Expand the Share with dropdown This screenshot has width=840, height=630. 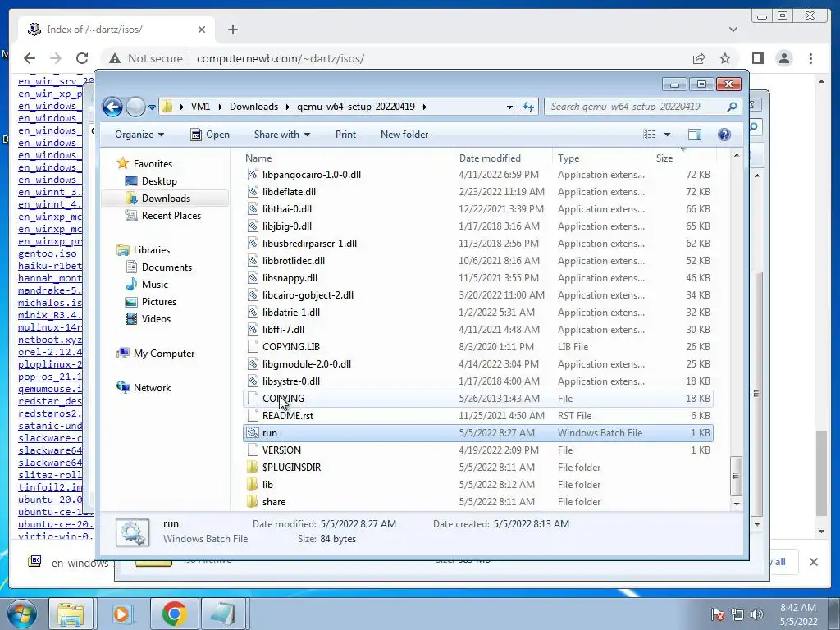pyautogui.click(x=282, y=135)
